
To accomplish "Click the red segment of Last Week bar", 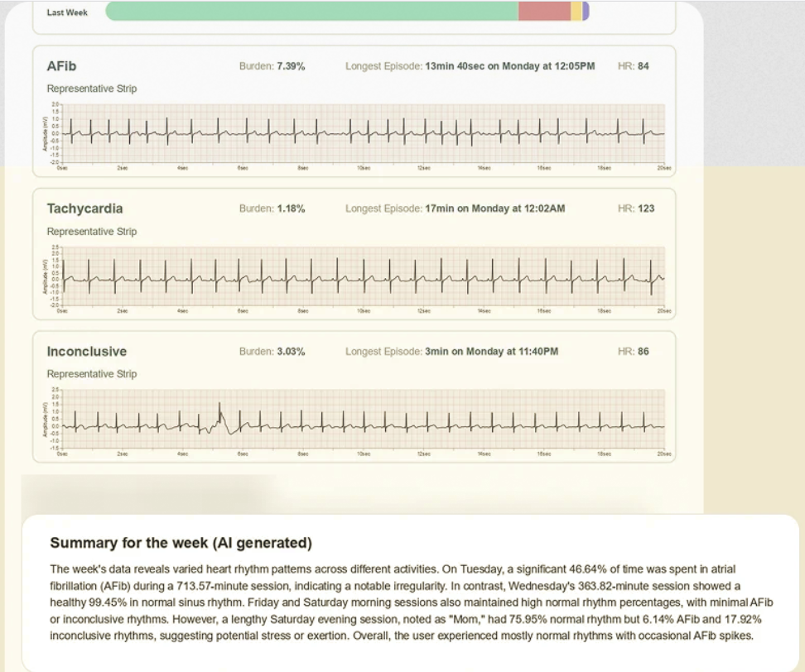I will [x=544, y=11].
